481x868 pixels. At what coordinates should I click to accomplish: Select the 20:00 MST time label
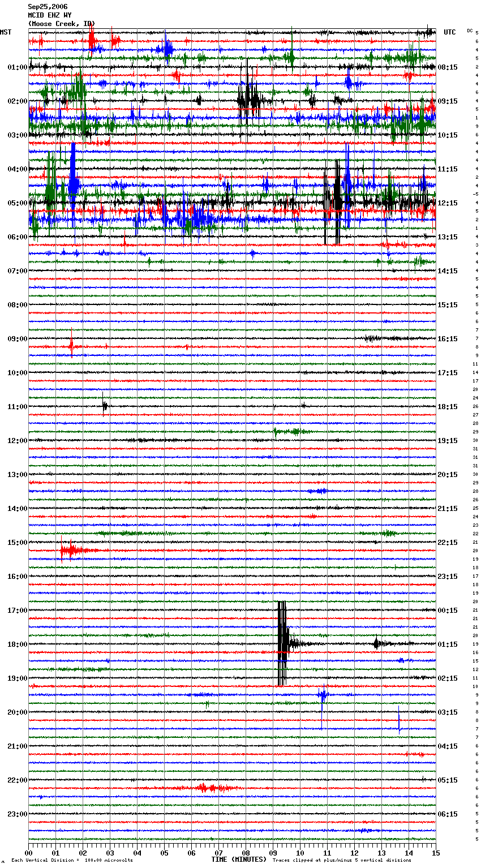[17, 712]
